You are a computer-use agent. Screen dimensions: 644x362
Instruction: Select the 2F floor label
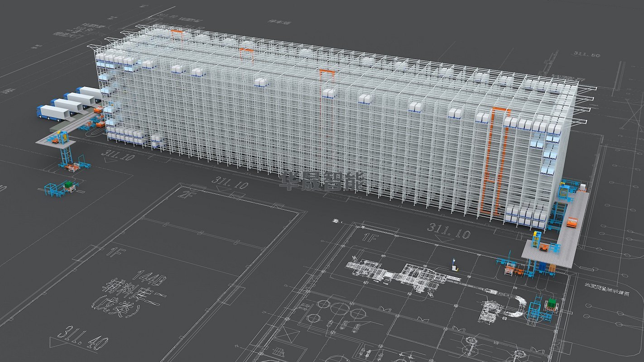point(187,195)
